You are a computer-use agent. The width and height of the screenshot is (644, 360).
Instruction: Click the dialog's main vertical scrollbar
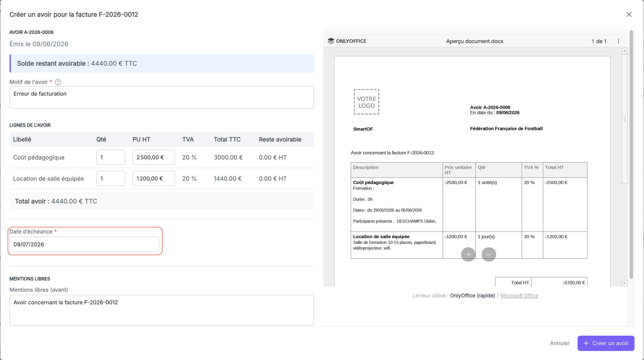click(631, 155)
